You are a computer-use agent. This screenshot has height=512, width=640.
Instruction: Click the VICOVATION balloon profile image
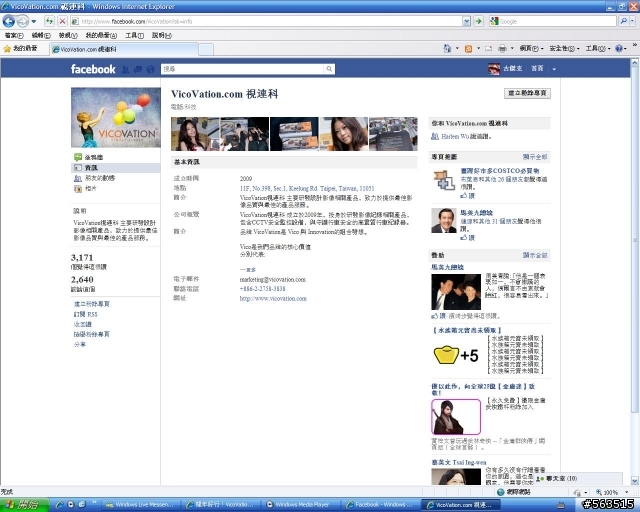coord(116,118)
